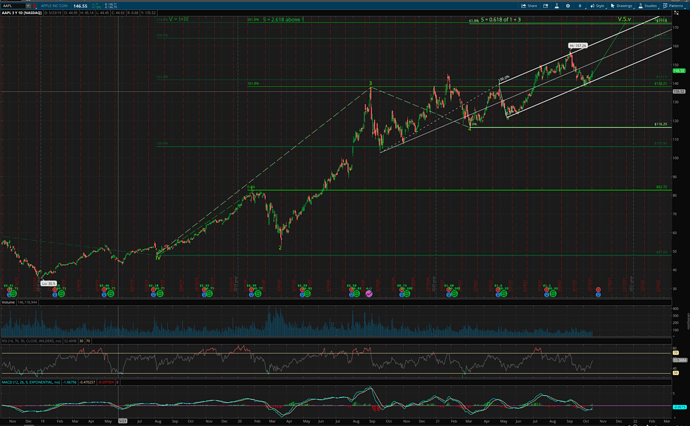Screen dimensions: 690x426
Task: Click the purple event icon on the chart bottom
Action: click(x=369, y=293)
